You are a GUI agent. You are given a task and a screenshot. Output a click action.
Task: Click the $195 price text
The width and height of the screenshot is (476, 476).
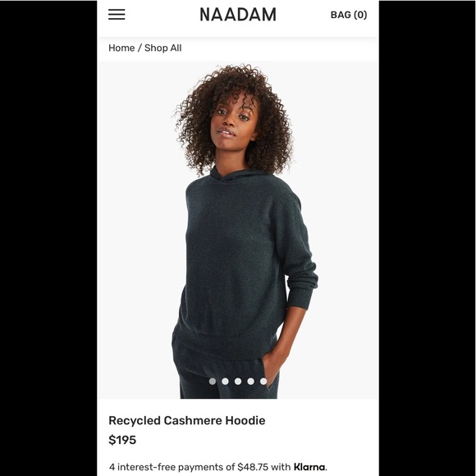click(122, 440)
